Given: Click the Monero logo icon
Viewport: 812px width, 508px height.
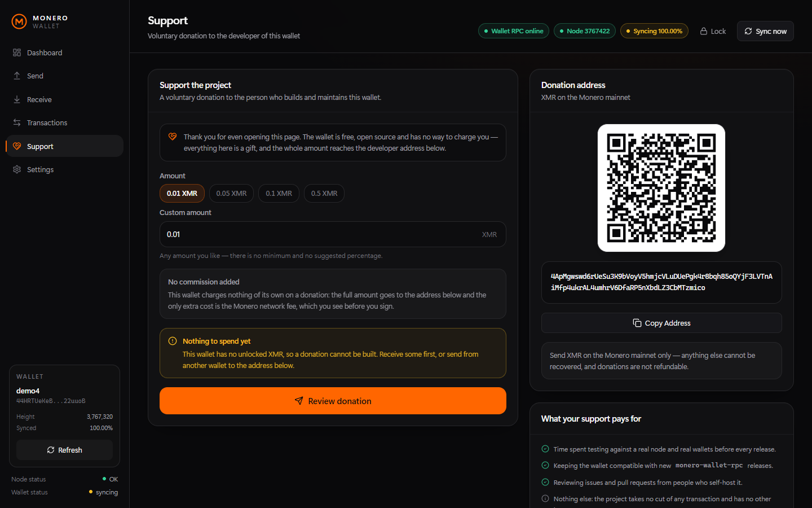Looking at the screenshot, I should coord(19,22).
